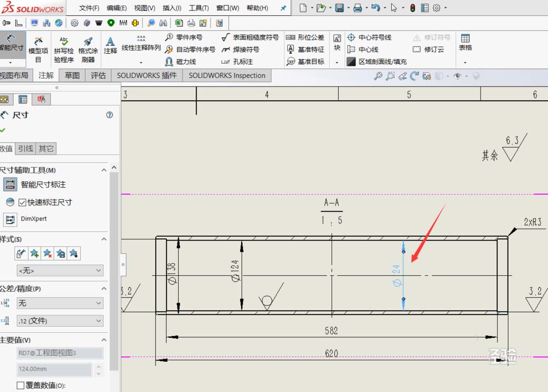The image size is (548, 392).
Task: Open the 表格 tables tool
Action: pos(465,43)
